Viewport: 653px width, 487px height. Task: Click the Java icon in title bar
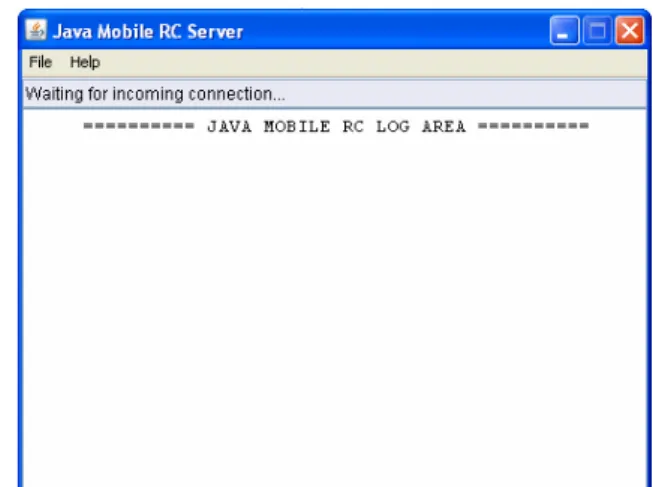click(x=36, y=30)
